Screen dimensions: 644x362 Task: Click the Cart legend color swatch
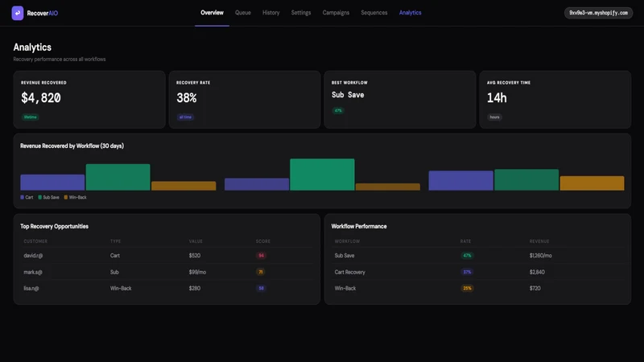coord(23,197)
